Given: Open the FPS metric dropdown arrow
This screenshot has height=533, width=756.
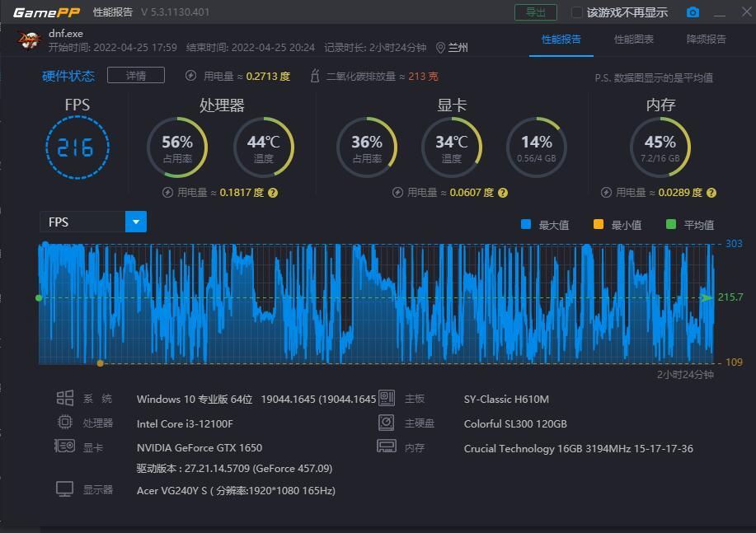Looking at the screenshot, I should (x=136, y=222).
